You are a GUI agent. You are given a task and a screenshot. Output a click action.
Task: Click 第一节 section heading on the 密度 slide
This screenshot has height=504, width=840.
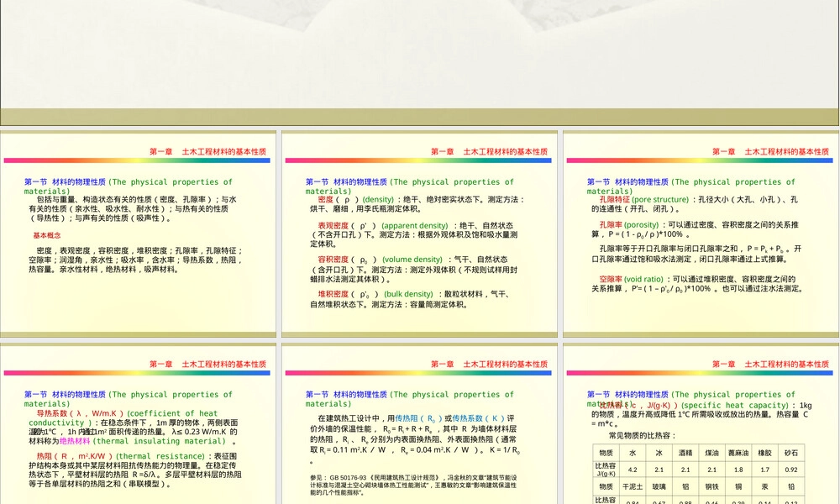(409, 186)
